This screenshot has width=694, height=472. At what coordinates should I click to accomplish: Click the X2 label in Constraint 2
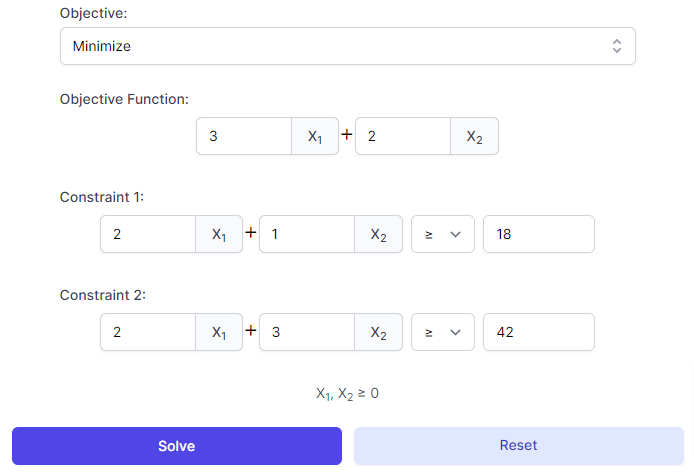(x=378, y=332)
